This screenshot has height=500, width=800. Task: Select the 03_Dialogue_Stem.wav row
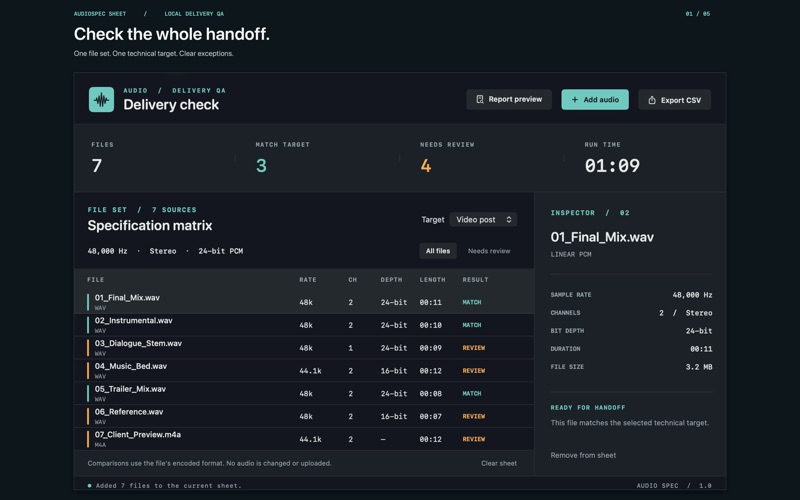[304, 347]
